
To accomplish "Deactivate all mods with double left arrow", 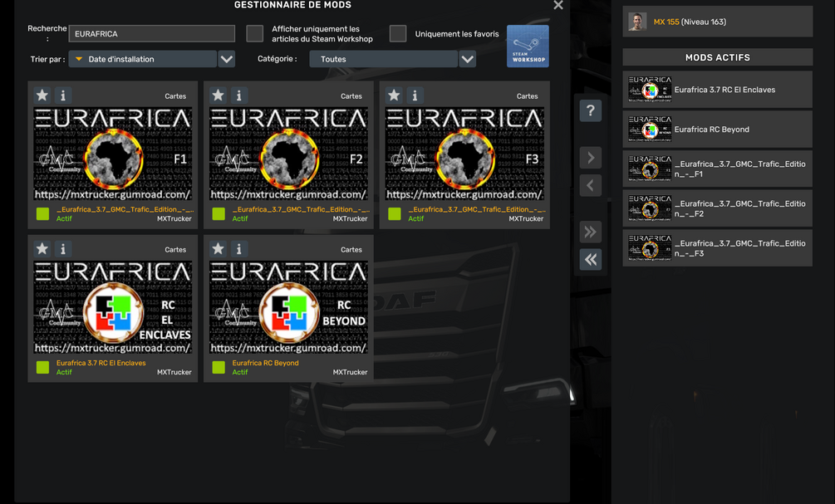I will tap(591, 259).
